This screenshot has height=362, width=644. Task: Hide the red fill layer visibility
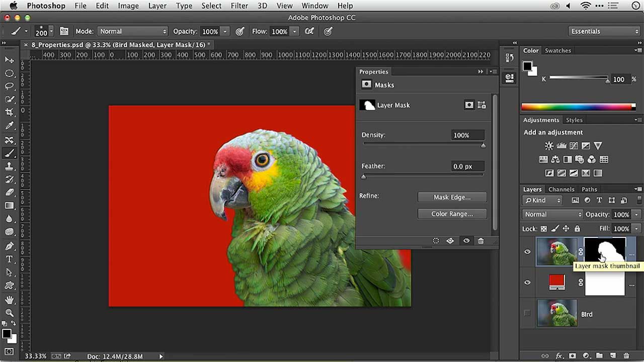527,283
